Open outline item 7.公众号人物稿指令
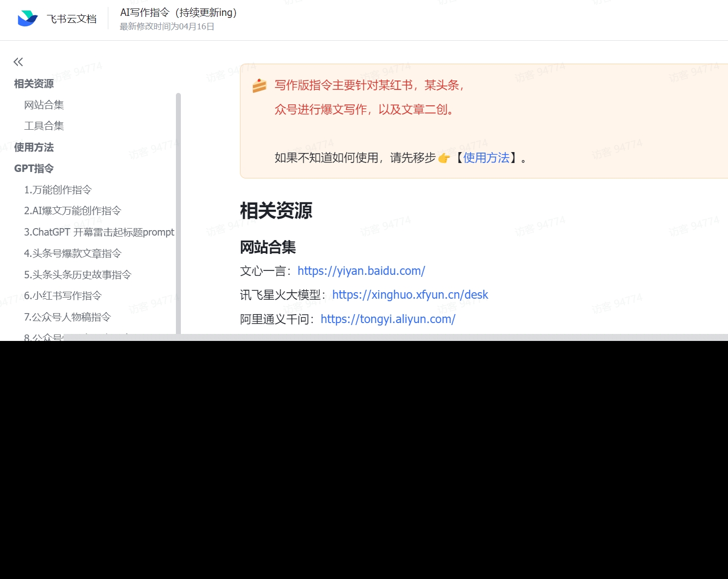Viewport: 728px width, 579px height. pyautogui.click(x=68, y=317)
